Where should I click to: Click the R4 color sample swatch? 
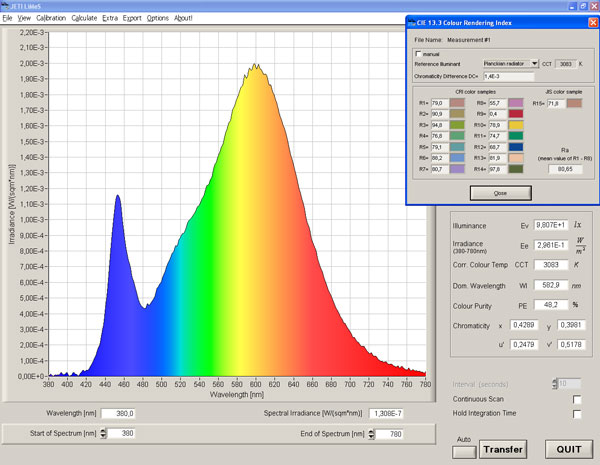pyautogui.click(x=457, y=136)
